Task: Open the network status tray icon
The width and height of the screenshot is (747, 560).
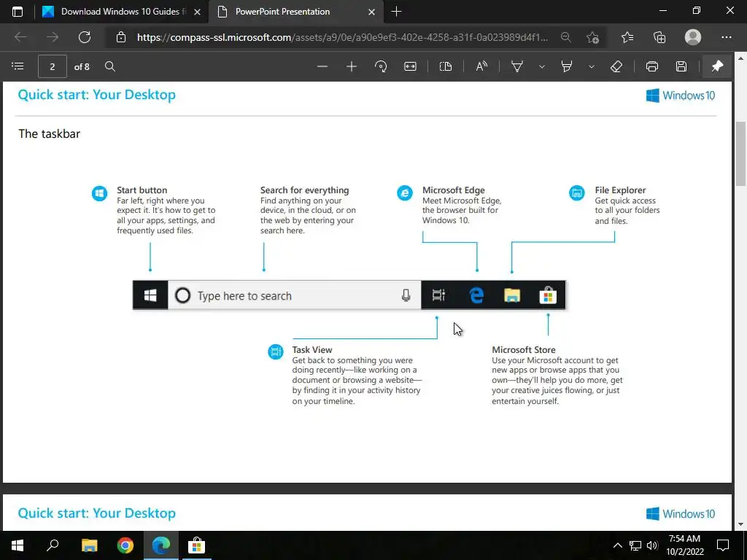Action: pos(635,545)
